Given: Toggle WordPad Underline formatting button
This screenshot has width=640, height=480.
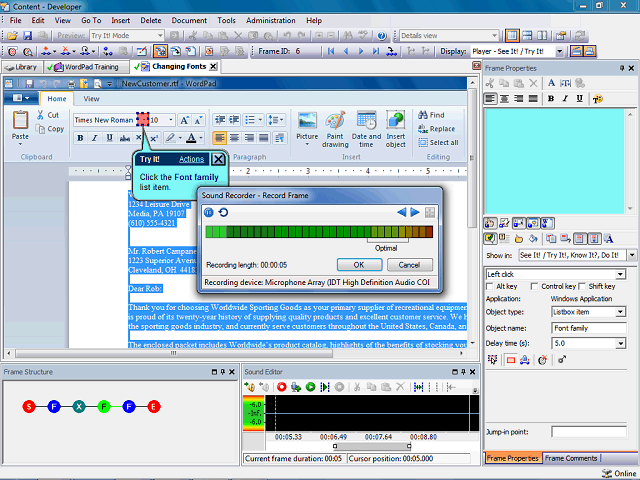Looking at the screenshot, I should tap(109, 138).
